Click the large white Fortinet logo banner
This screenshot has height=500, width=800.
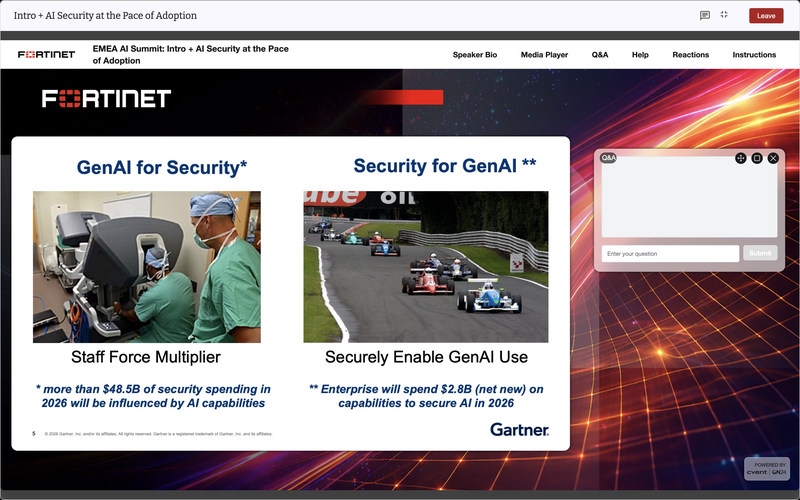coord(106,98)
